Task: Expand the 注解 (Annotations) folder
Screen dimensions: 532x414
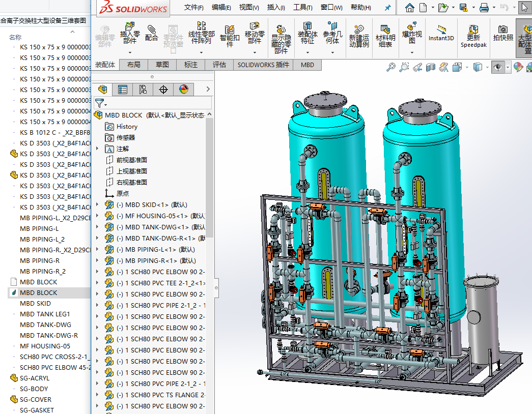Action: point(98,149)
